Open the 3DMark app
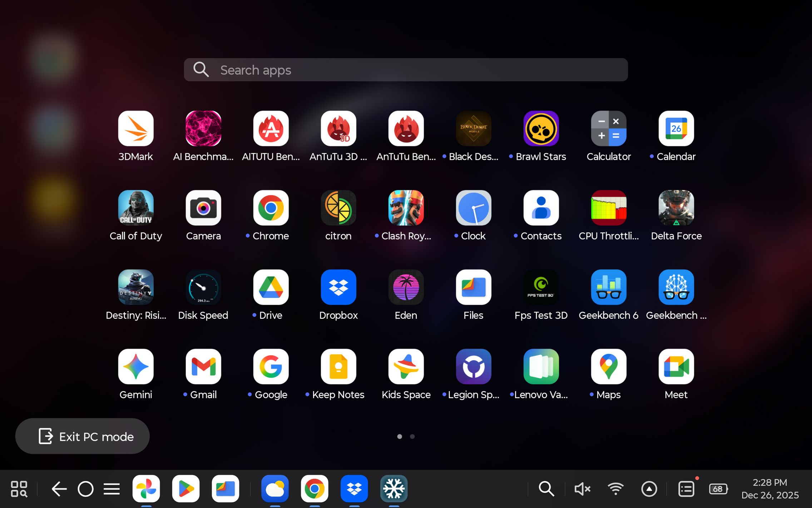Image resolution: width=812 pixels, height=508 pixels. pyautogui.click(x=135, y=129)
